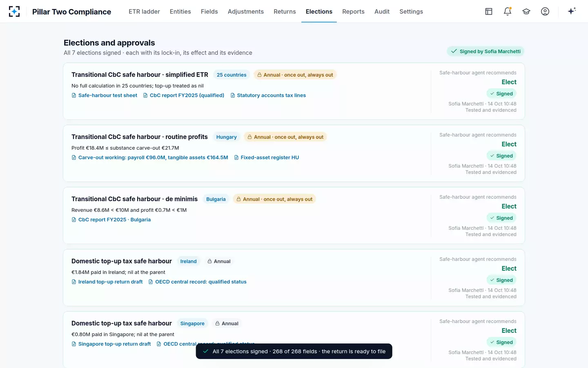Image resolution: width=588 pixels, height=368 pixels.
Task: Select 'Transitional CbC safe harbour · routine profits' title
Action: pos(139,137)
